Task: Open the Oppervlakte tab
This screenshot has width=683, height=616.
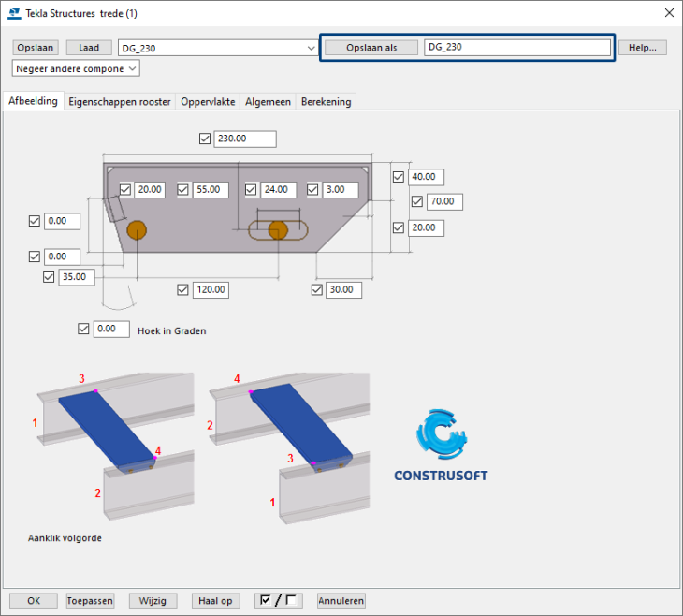Action: pos(208,102)
